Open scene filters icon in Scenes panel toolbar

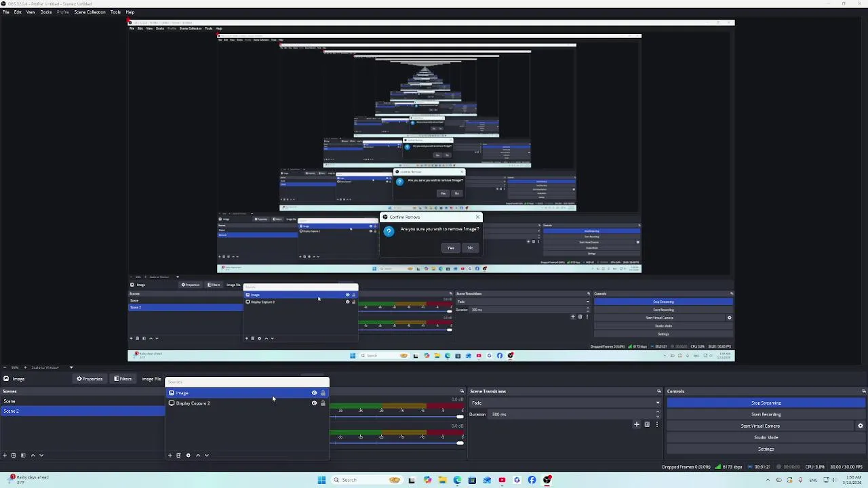[23, 455]
